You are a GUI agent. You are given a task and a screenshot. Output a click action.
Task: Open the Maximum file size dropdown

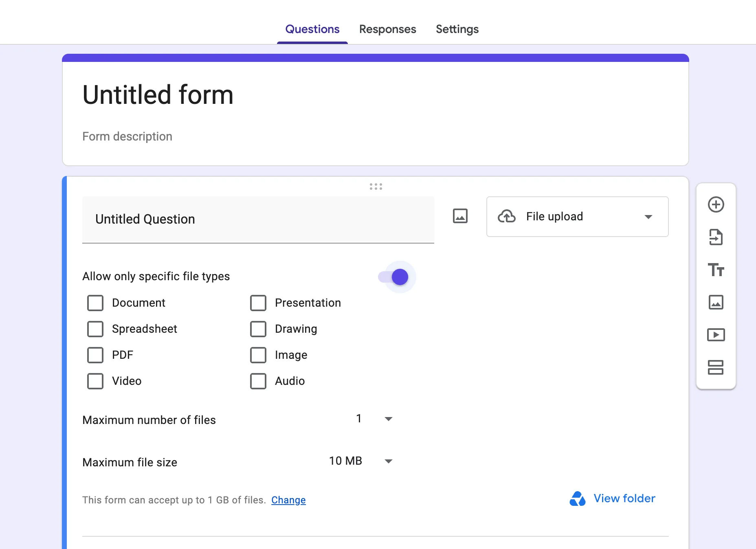(x=361, y=461)
